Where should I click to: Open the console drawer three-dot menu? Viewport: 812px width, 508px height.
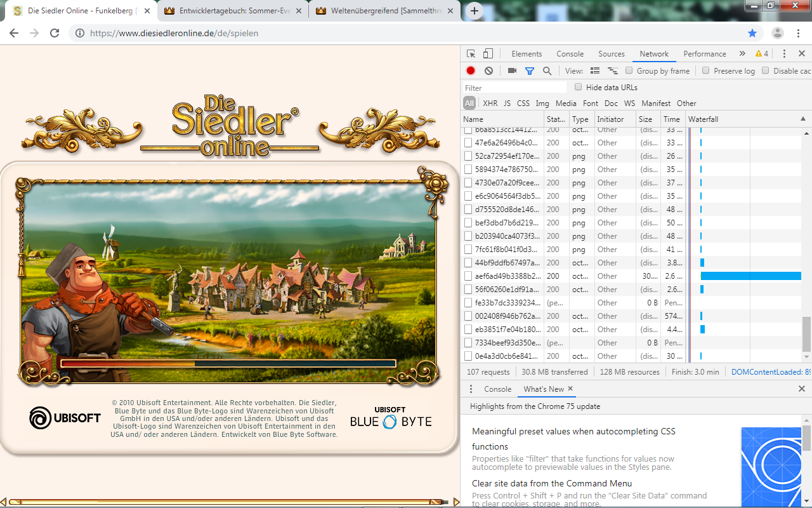pyautogui.click(x=471, y=389)
